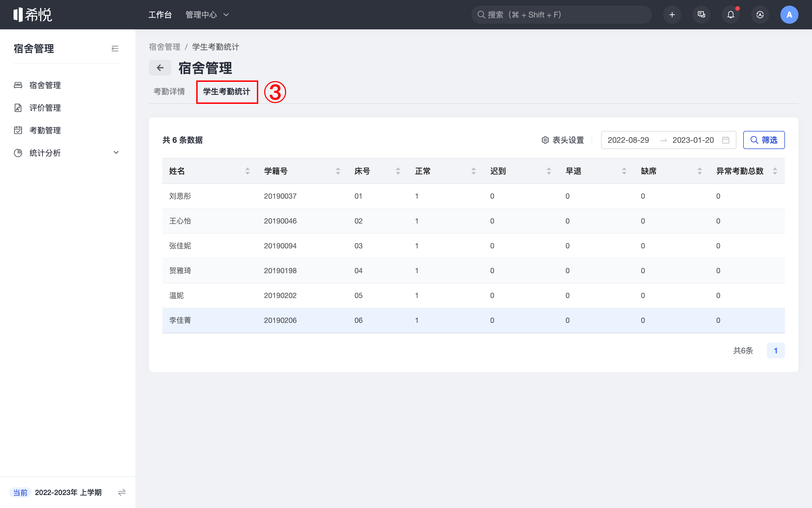This screenshot has width=812, height=508.
Task: Select student 张佳妮 row
Action: 473,246
